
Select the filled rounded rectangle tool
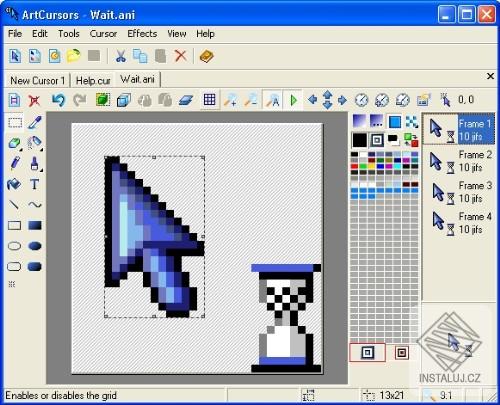pyautogui.click(x=35, y=267)
